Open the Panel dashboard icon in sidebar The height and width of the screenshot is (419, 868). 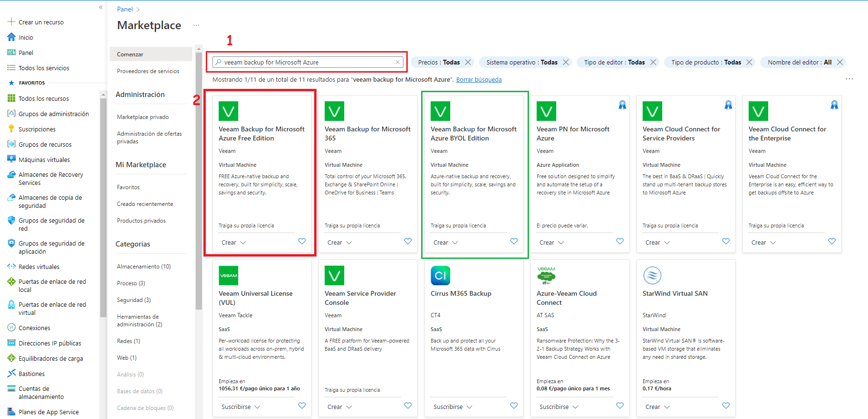click(x=11, y=53)
